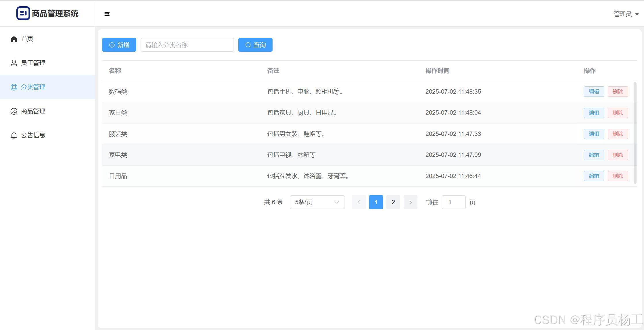Click the home icon beside 首页
This screenshot has height=330, width=644.
pyautogui.click(x=14, y=39)
